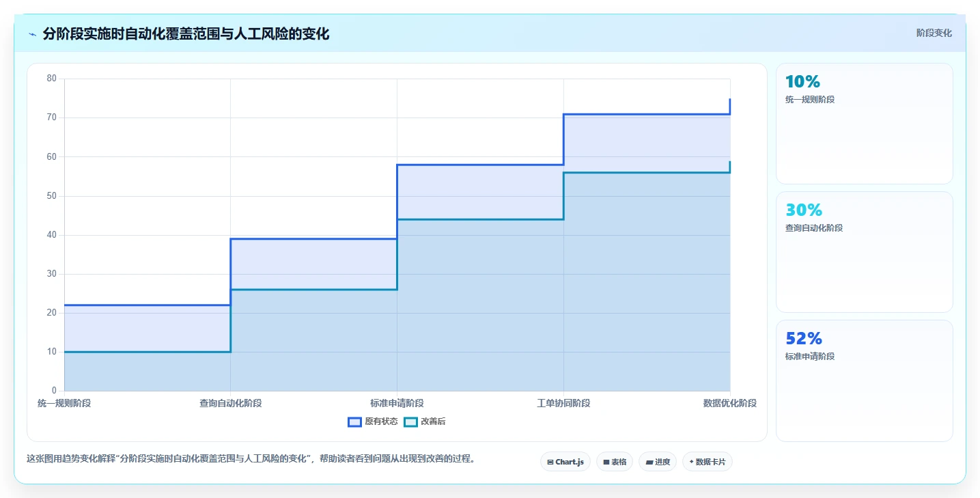This screenshot has width=980, height=498.
Task: Click the 数据卡片 tag
Action: tap(708, 462)
